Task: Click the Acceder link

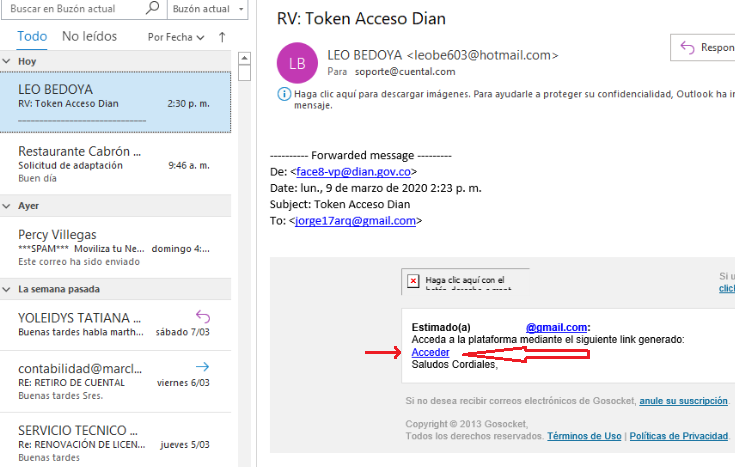Action: tap(430, 352)
